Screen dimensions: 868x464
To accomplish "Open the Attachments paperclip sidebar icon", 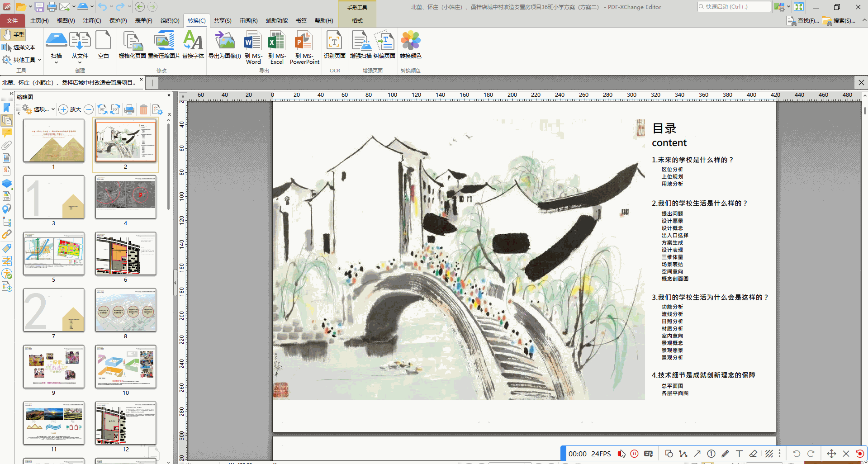I will [6, 146].
